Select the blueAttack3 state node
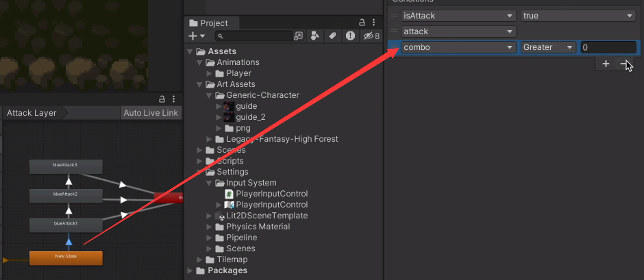 (x=66, y=166)
